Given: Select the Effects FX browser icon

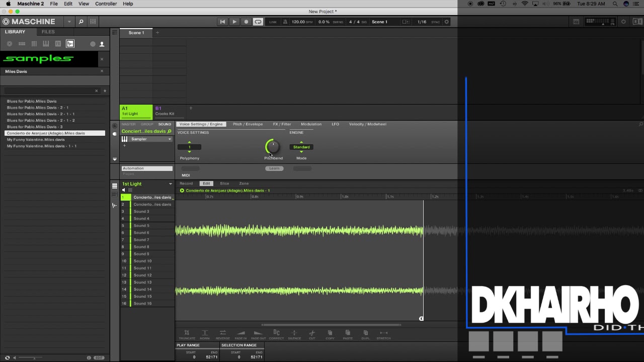Looking at the screenshot, I should 58,44.
